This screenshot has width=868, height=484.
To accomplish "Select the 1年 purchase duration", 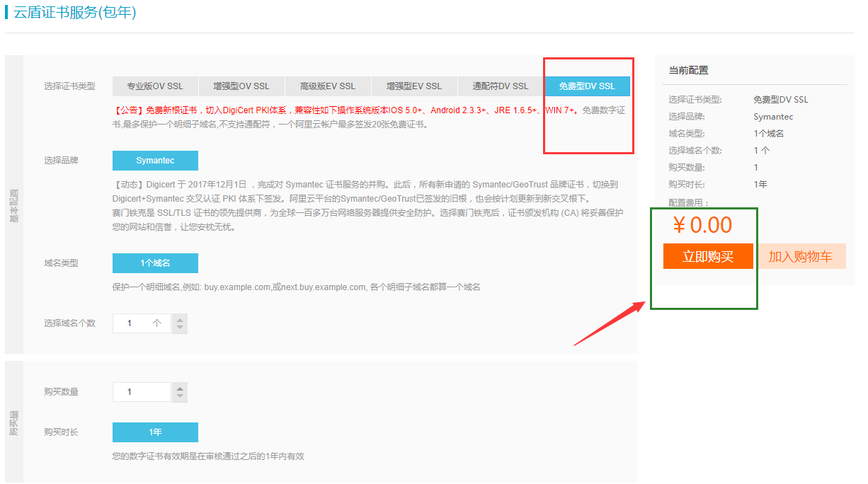I will coord(155,432).
